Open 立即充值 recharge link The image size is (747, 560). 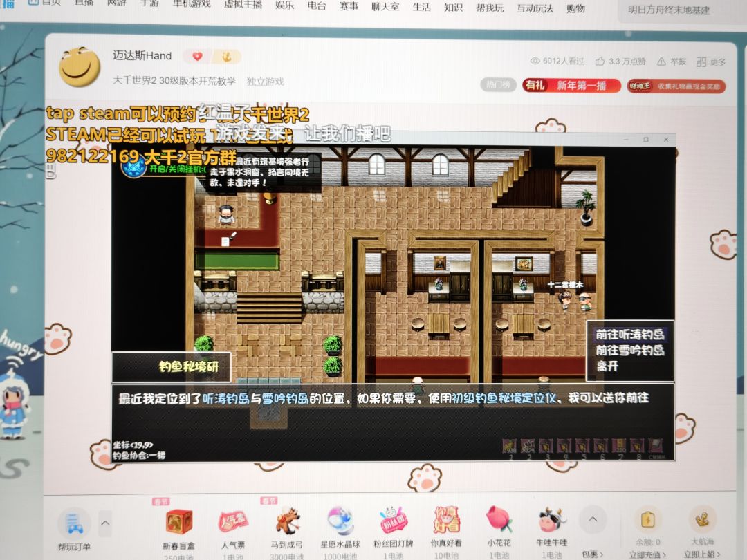pos(647,554)
